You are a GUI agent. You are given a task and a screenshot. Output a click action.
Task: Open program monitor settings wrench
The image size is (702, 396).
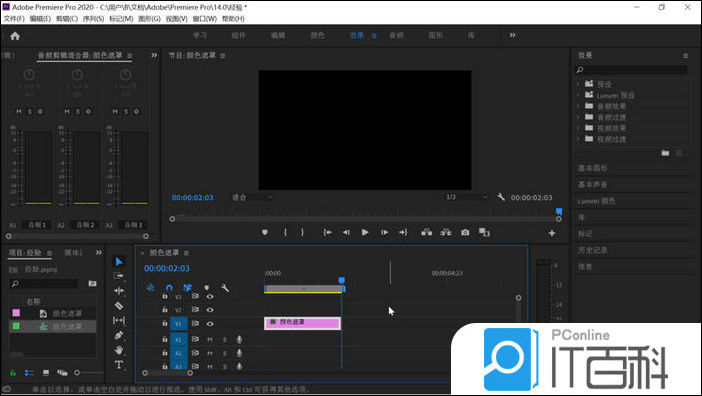tap(501, 197)
